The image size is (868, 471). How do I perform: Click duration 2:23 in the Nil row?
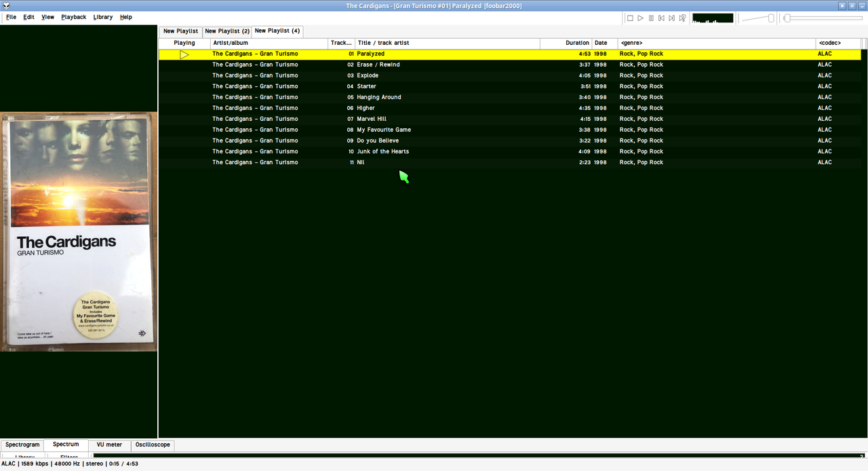[585, 163]
